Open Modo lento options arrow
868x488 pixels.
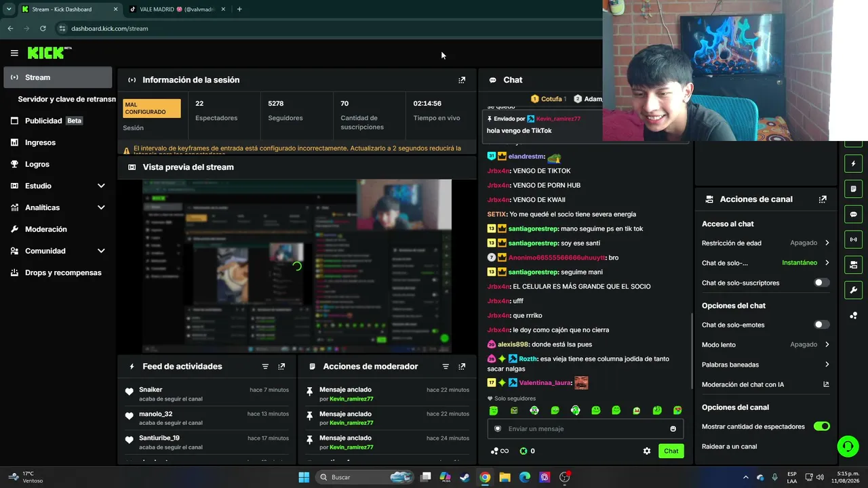click(x=827, y=344)
